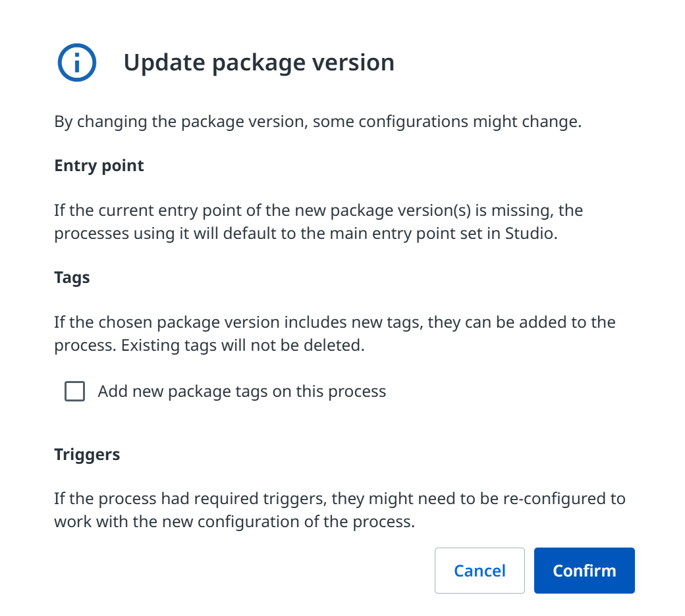
Task: Click 'Existing tags will not be deleted' sentence
Action: click(x=242, y=346)
